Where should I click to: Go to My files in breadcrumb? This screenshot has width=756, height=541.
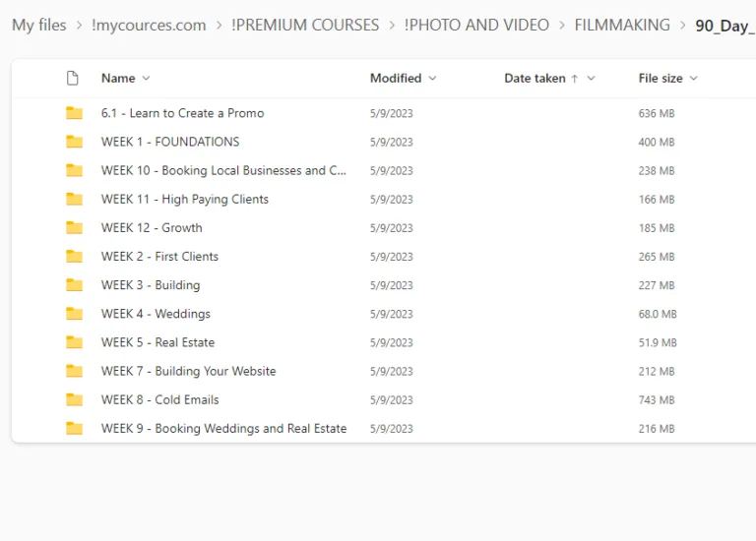click(x=39, y=26)
